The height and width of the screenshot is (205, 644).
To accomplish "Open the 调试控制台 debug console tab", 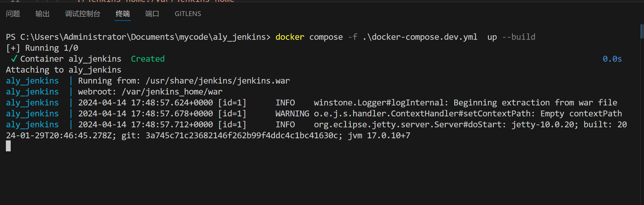I will point(83,14).
